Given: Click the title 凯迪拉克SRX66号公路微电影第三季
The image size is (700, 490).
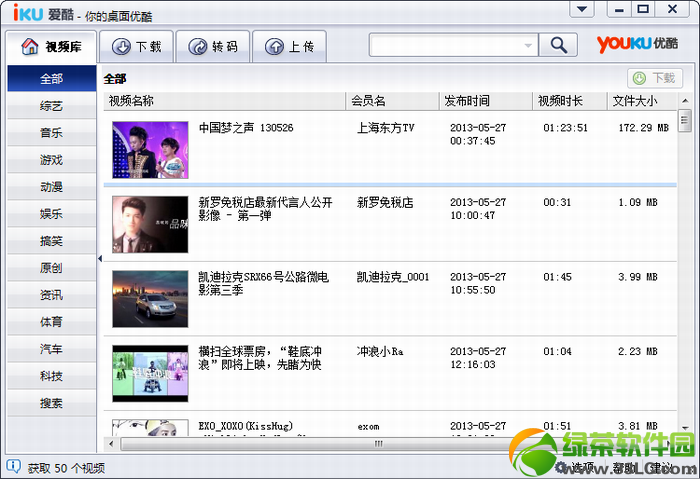Looking at the screenshot, I should click(264, 283).
